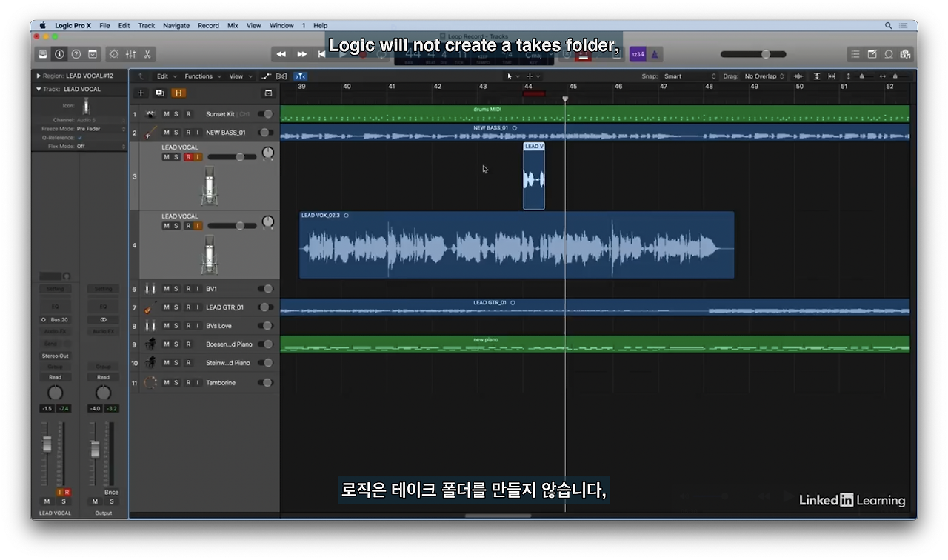Toggle the Flex show/hide button

281,76
